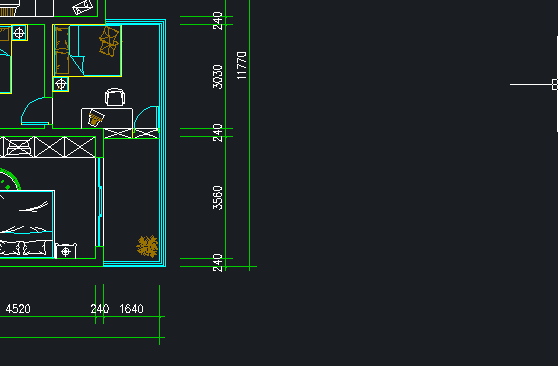
Task: Select the 3030 vertical dimension text
Action: [217, 77]
